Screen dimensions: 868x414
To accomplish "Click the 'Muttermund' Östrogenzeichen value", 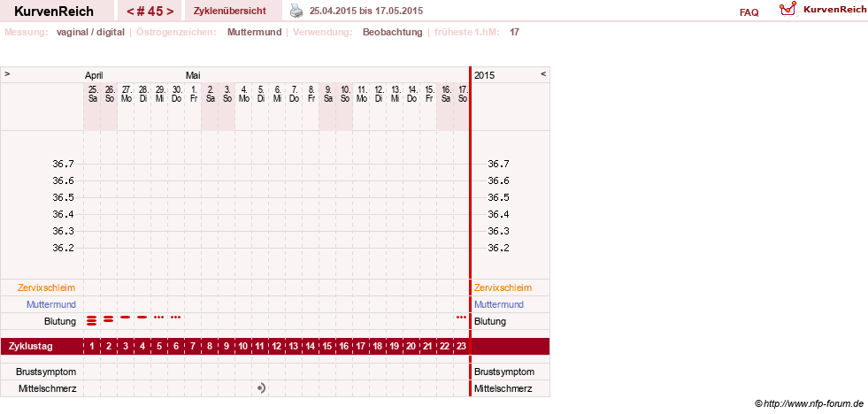I will [x=255, y=32].
